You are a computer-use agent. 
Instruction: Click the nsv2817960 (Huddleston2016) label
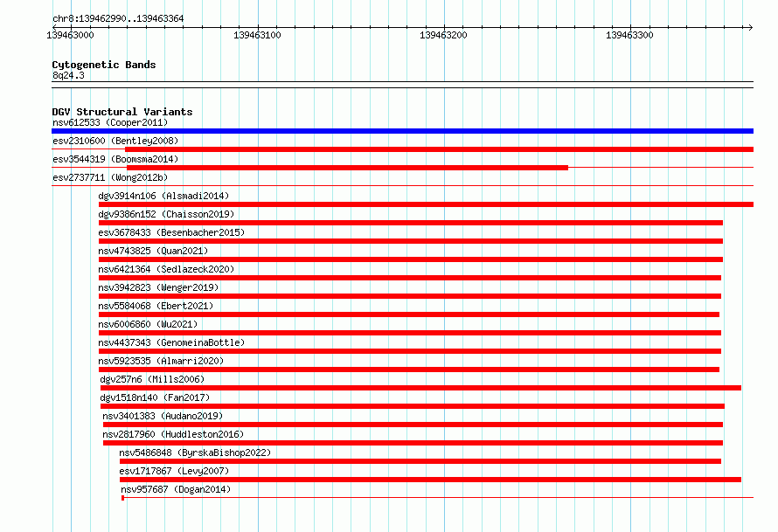coord(173,434)
